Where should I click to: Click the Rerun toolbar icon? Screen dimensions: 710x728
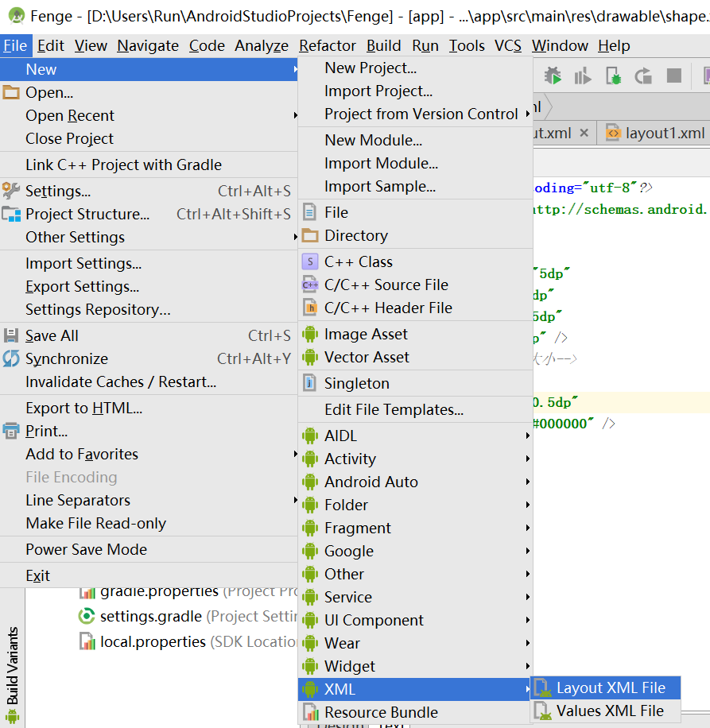click(x=642, y=75)
